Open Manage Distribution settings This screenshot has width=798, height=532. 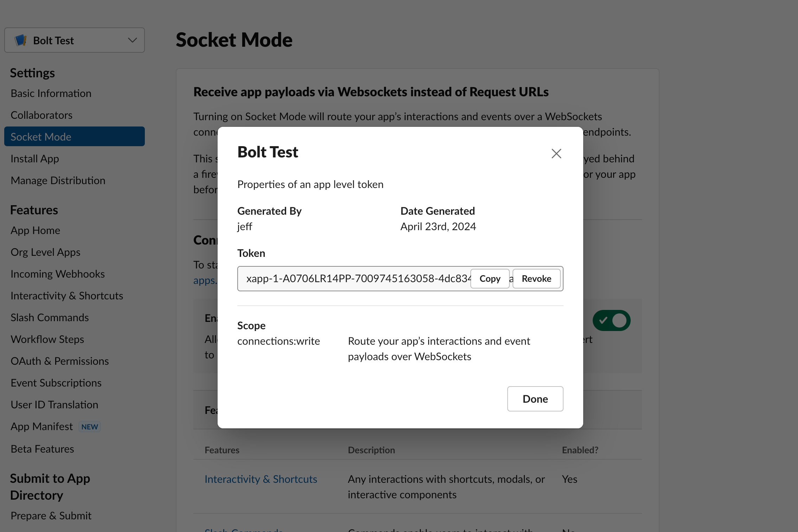(58, 180)
